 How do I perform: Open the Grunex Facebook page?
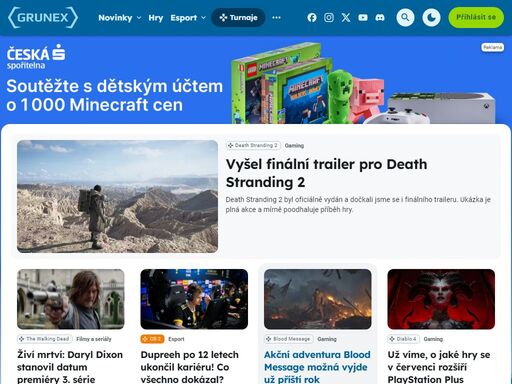coord(312,17)
